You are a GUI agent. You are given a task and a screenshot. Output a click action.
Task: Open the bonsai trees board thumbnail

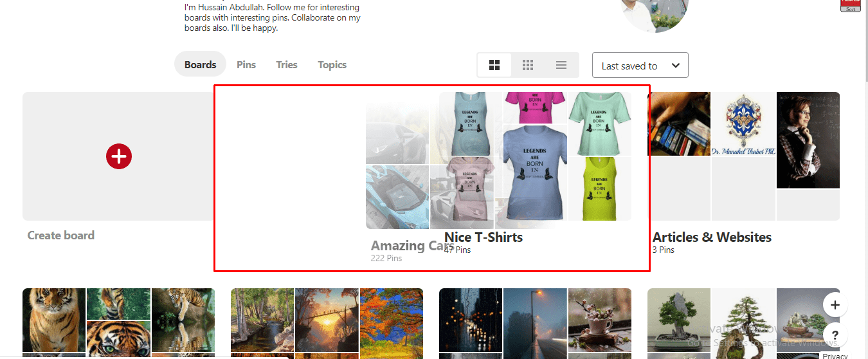click(743, 323)
